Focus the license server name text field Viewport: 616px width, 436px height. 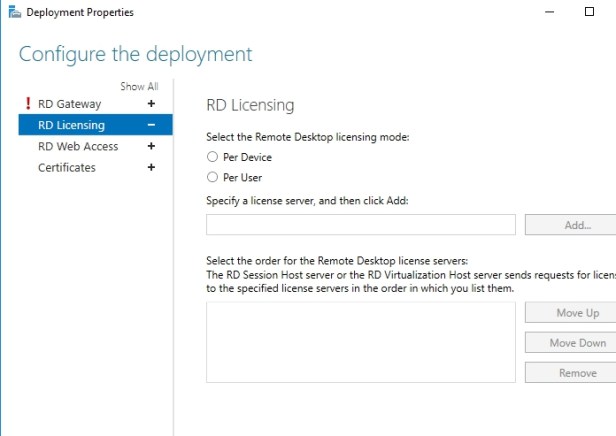pyautogui.click(x=360, y=225)
